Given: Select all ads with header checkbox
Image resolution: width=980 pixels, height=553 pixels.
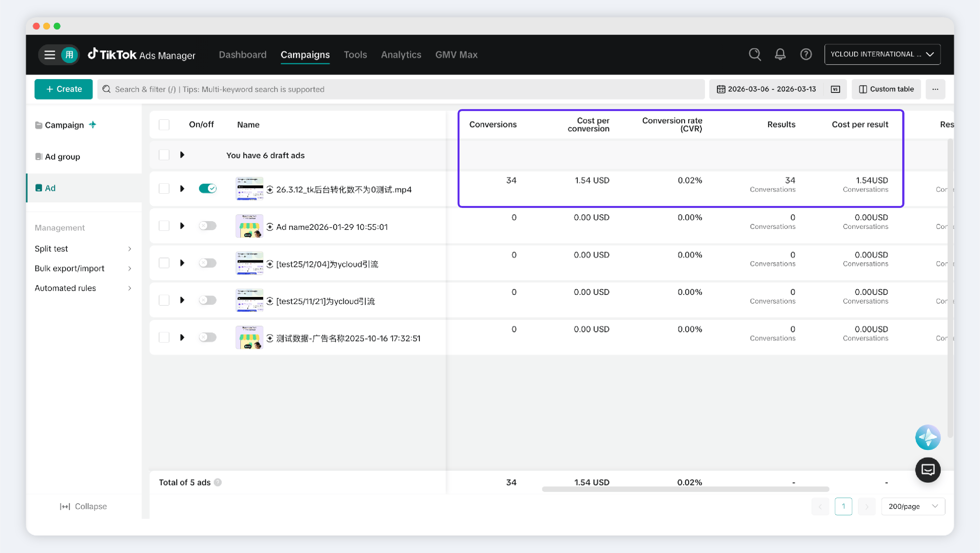Looking at the screenshot, I should 164,125.
